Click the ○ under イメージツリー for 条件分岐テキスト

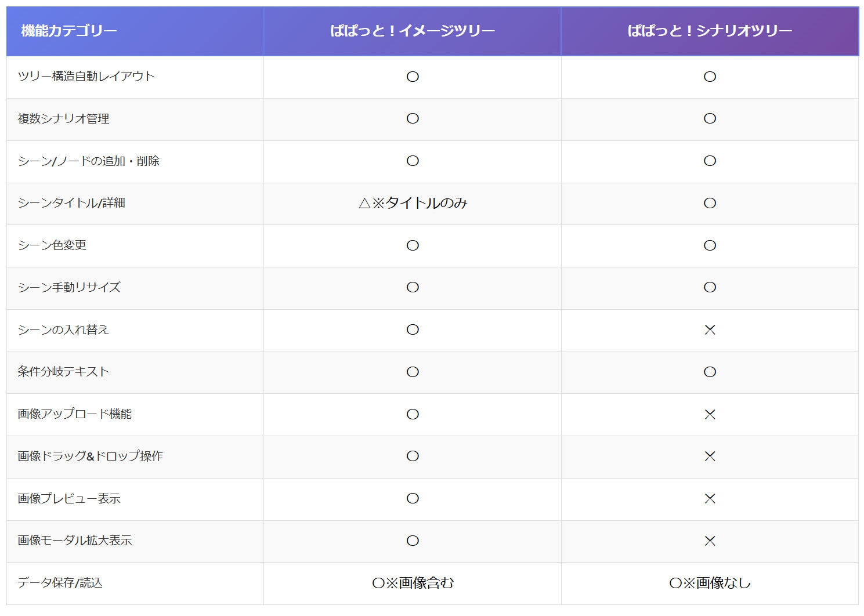(413, 372)
